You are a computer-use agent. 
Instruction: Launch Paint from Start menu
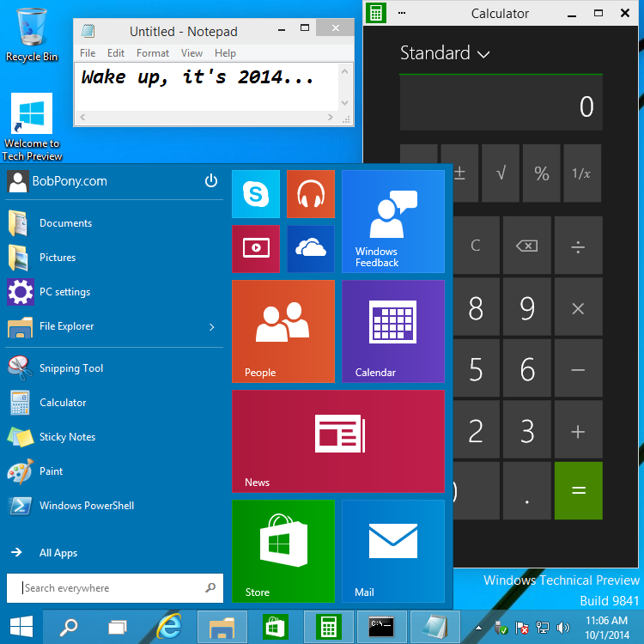(x=114, y=471)
